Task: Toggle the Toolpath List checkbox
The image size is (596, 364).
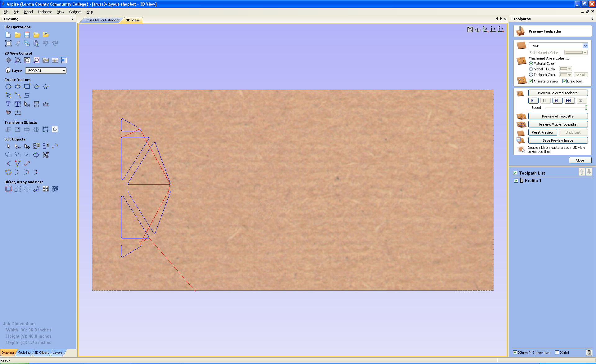Action: coord(515,173)
